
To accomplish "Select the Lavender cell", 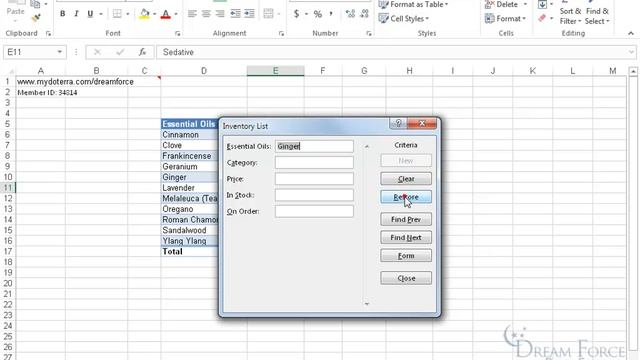I will [190, 188].
